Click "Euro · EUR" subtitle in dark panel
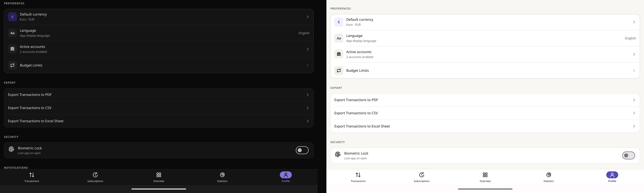Viewport: 644px width, 193px height. [x=27, y=19]
